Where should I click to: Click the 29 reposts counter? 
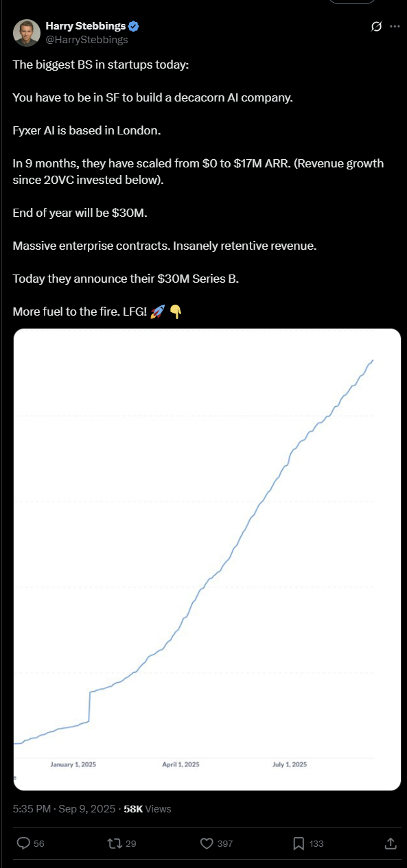[x=132, y=843]
